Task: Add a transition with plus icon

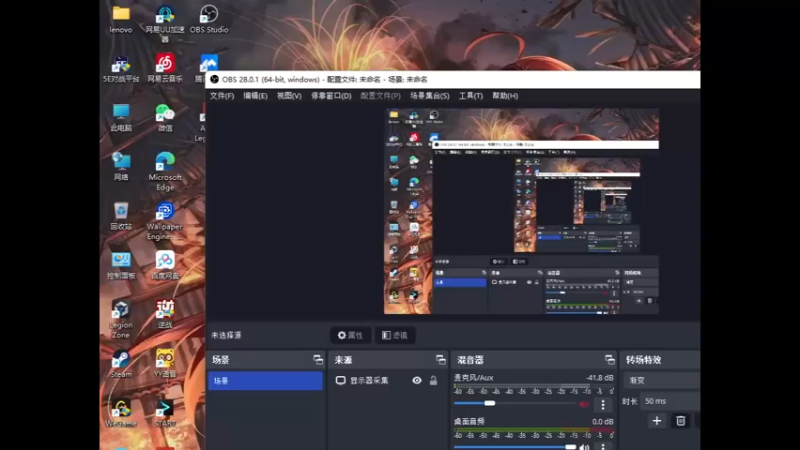Action: (657, 421)
